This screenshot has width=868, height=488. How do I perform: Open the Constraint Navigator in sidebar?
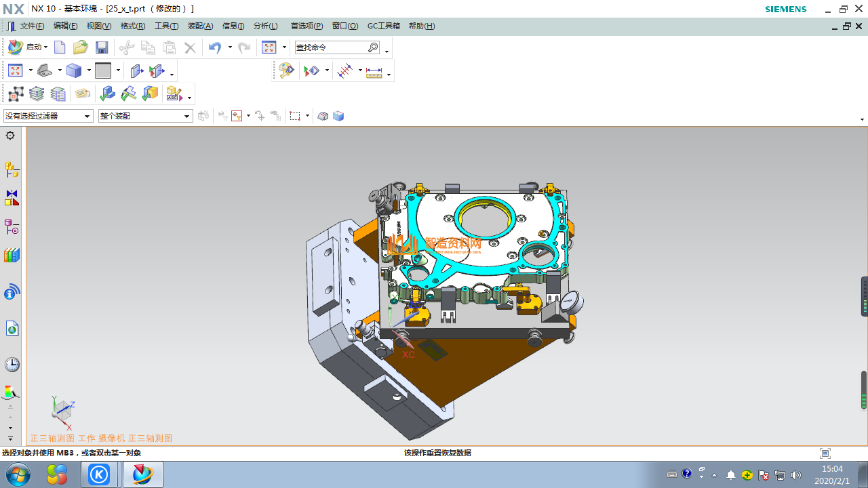pos(12,198)
